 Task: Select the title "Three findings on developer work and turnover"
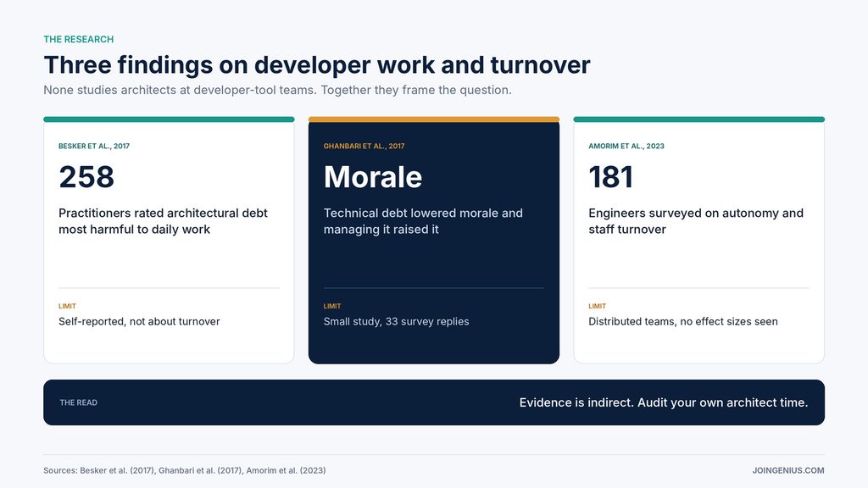[317, 64]
